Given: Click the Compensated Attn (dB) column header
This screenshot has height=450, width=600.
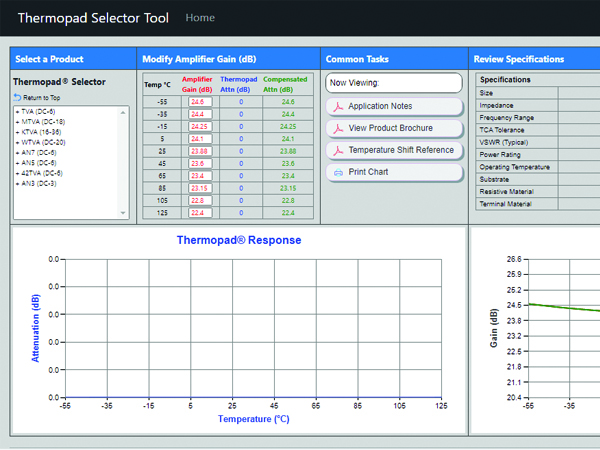Looking at the screenshot, I should pos(285,85).
